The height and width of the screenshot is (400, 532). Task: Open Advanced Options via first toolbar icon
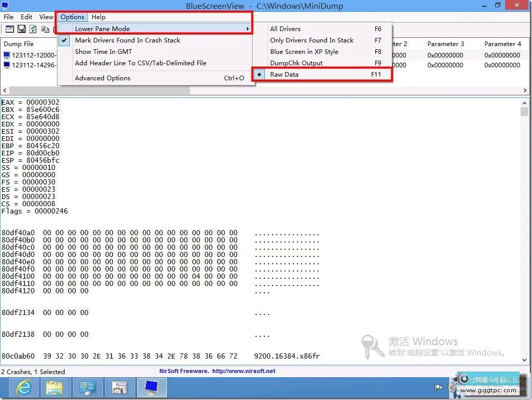pyautogui.click(x=9, y=29)
